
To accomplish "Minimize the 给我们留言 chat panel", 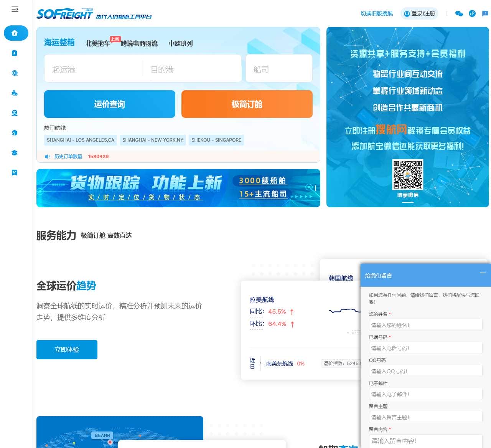I will click(x=483, y=273).
